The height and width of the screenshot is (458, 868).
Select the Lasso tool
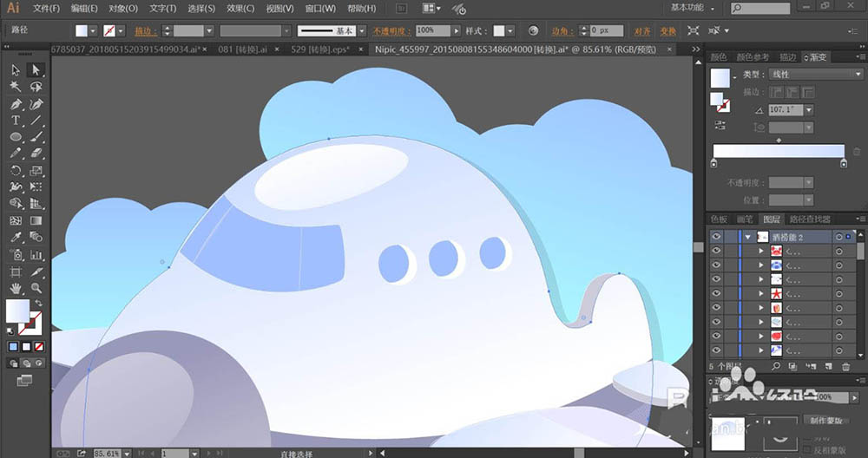point(36,87)
